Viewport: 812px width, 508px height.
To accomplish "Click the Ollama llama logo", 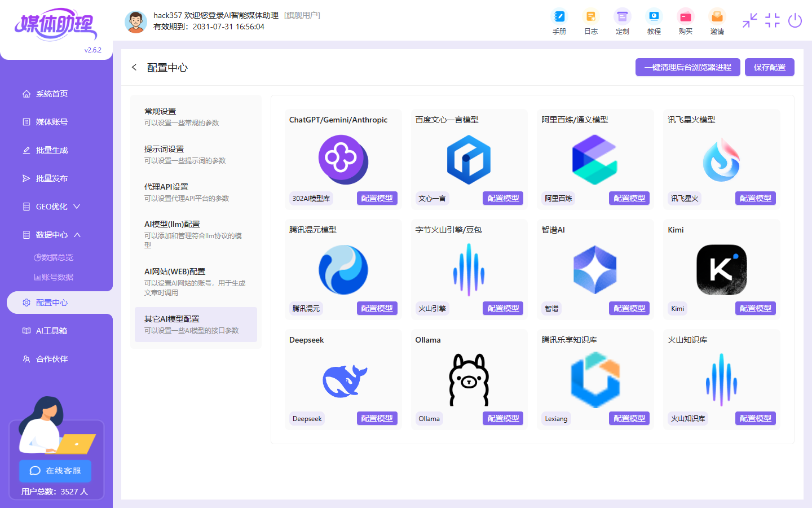I will [469, 380].
